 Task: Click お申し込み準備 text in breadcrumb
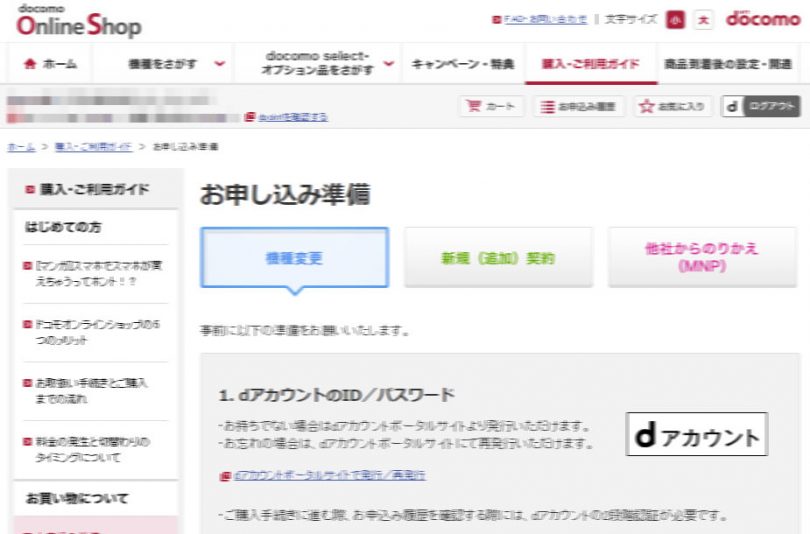[x=185, y=147]
